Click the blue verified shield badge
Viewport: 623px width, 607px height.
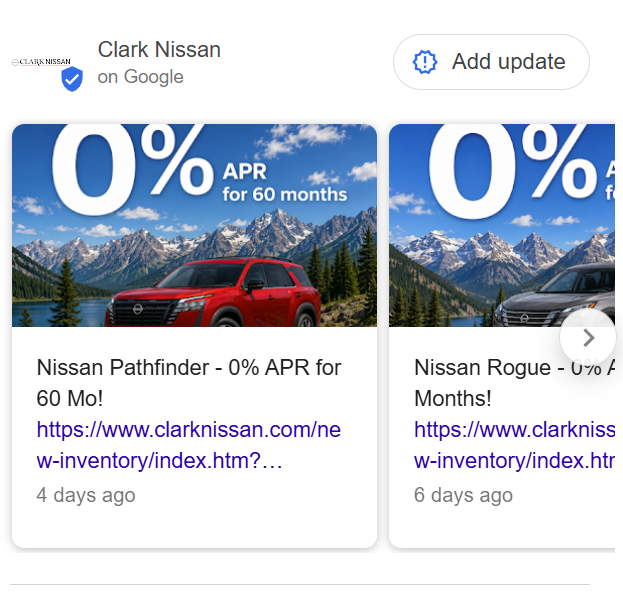click(x=72, y=79)
